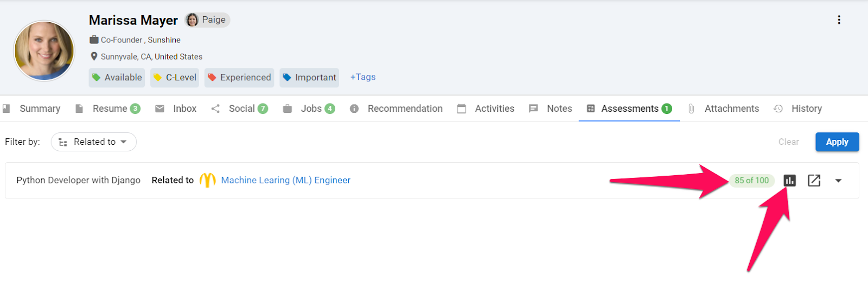Screen dimensions: 868x287
Task: Click the McDonald's company logo icon
Action: pos(208,180)
